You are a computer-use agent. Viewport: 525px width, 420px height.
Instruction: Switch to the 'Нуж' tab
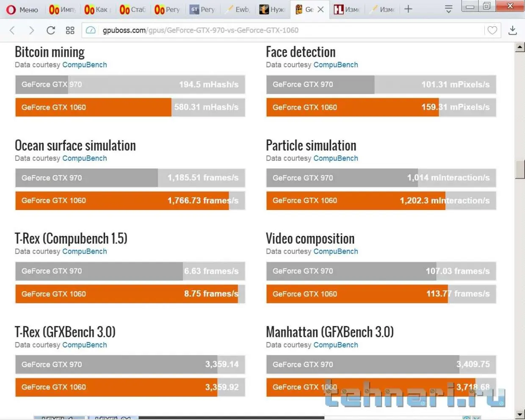[273, 9]
